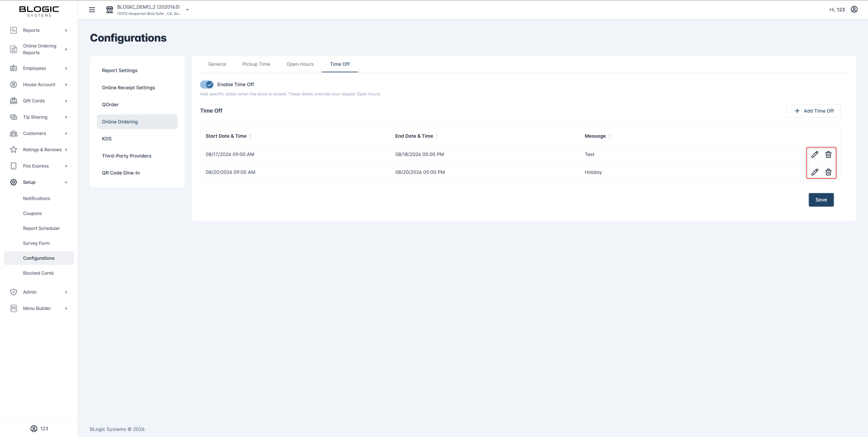Delete the Test time off entry

[x=828, y=154]
